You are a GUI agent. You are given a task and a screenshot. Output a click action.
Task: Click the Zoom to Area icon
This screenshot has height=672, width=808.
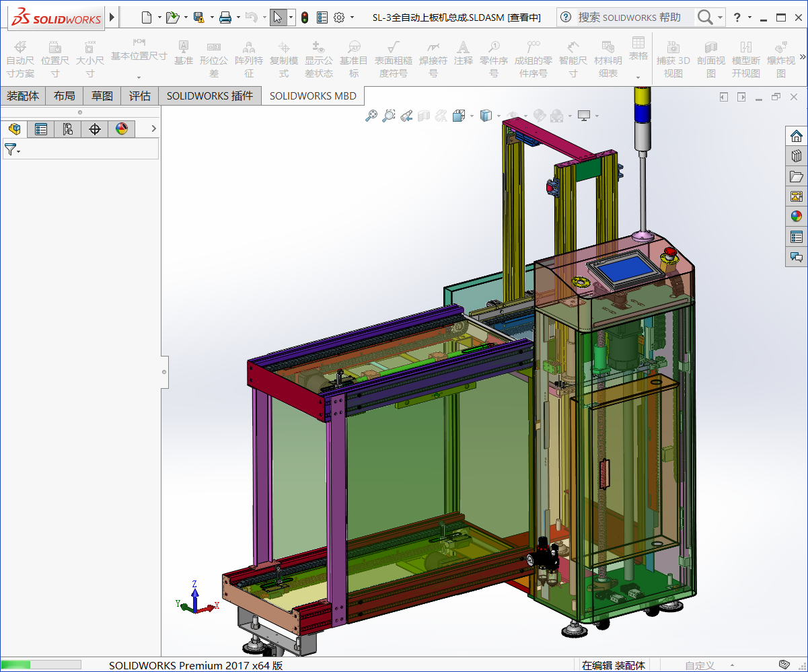pos(388,116)
